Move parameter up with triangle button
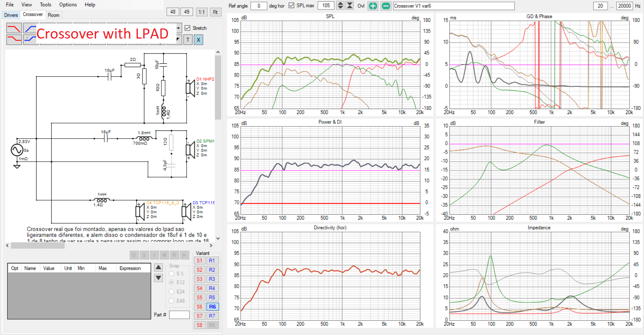This screenshot has height=335, width=644. (x=158, y=267)
